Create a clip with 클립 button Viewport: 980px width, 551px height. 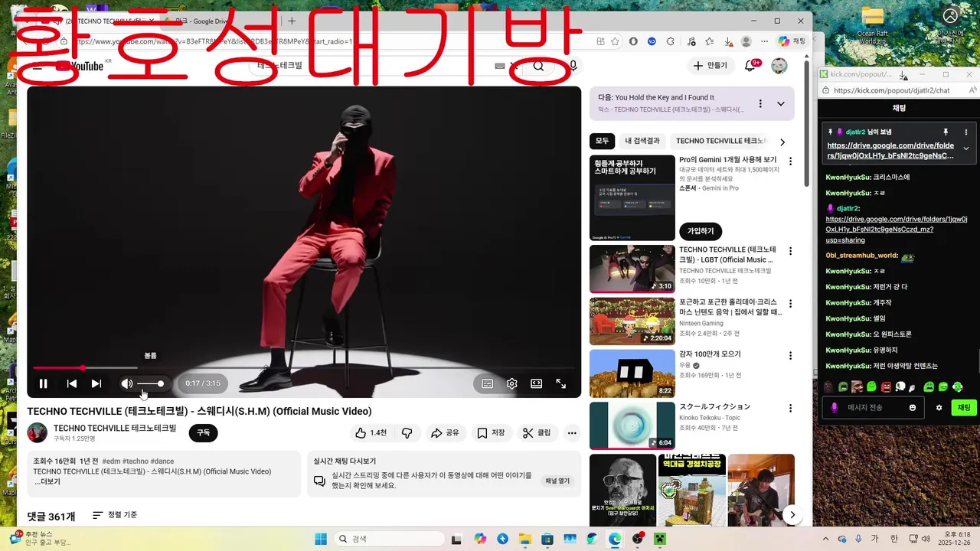click(x=537, y=432)
